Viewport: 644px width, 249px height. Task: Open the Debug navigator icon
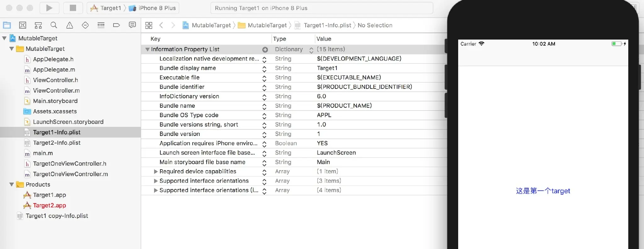click(101, 25)
